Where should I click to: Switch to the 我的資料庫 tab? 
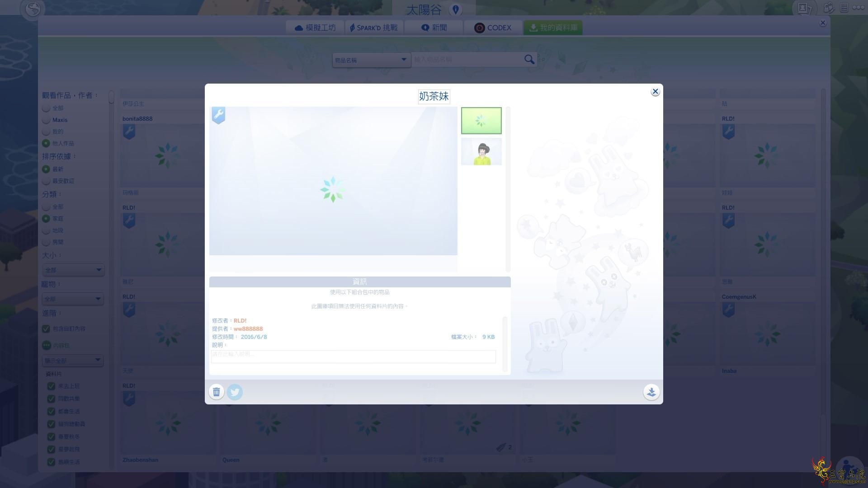pos(553,28)
